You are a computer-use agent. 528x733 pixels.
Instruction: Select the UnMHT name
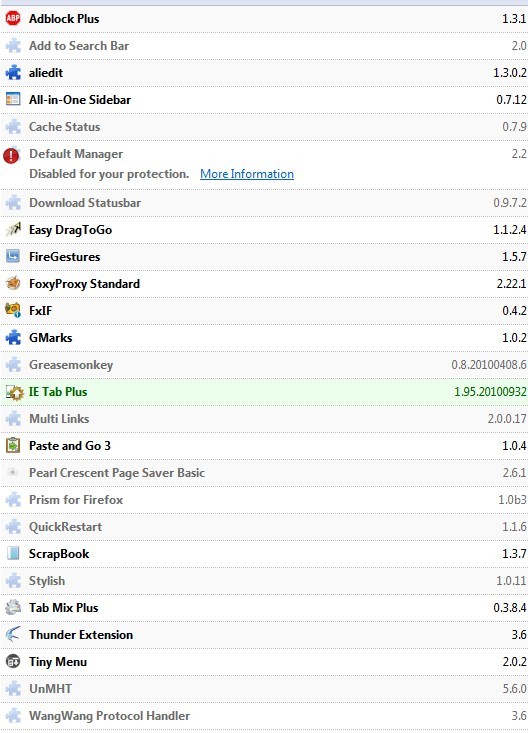51,689
